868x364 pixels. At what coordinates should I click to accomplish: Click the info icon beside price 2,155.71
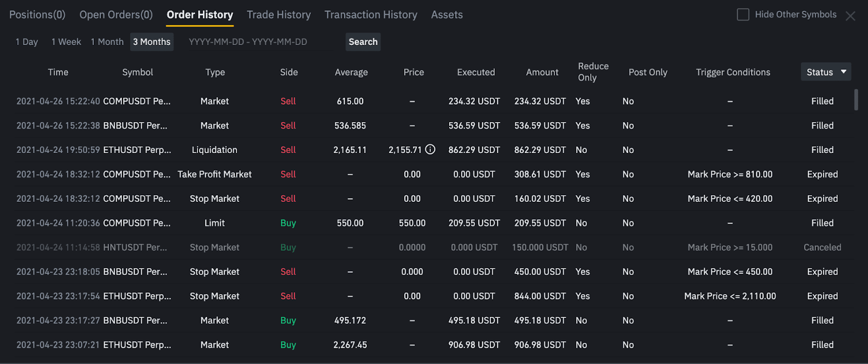430,149
